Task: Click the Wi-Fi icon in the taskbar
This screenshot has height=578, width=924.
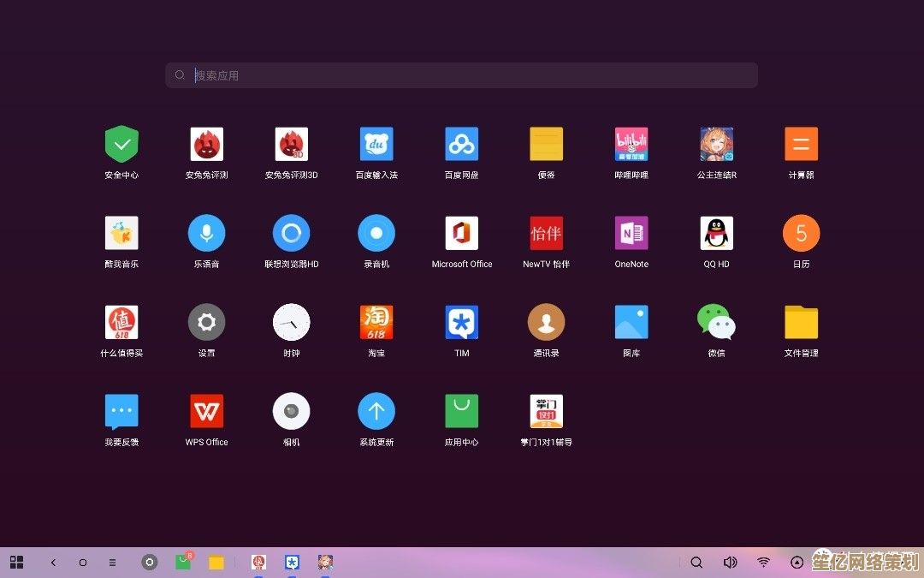Action: [x=763, y=563]
